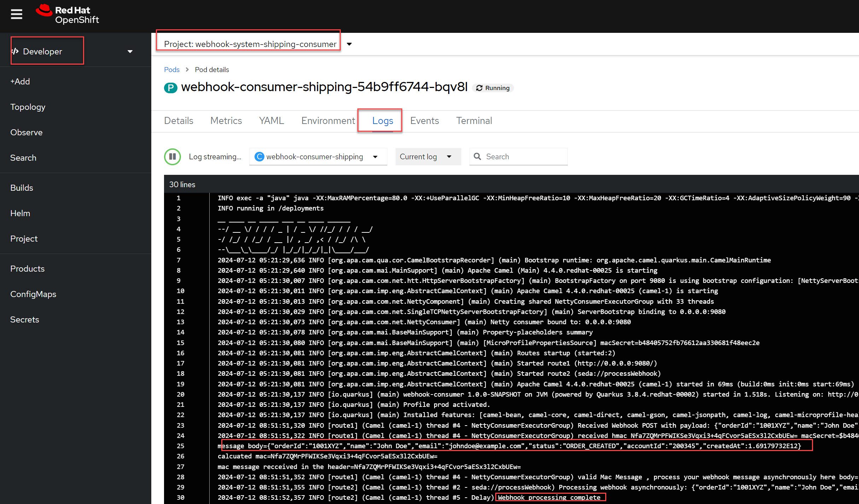Click the log streaming pause icon

[172, 156]
